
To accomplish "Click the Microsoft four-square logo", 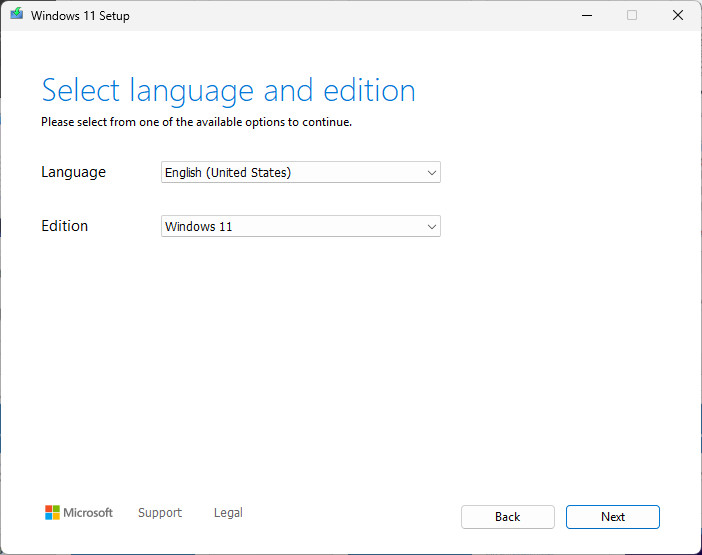I will pyautogui.click(x=52, y=513).
